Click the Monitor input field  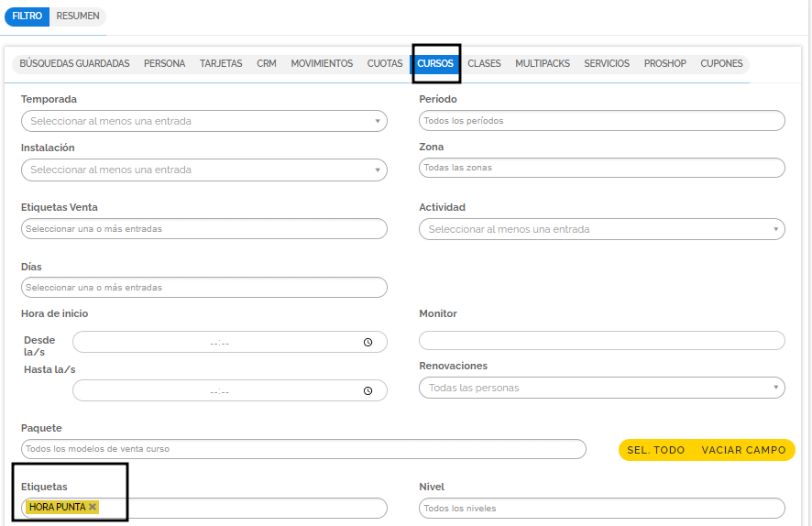(x=602, y=341)
